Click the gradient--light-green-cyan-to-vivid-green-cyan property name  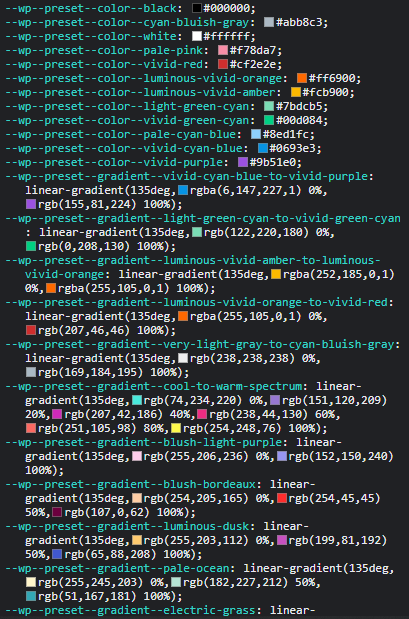tap(203, 218)
